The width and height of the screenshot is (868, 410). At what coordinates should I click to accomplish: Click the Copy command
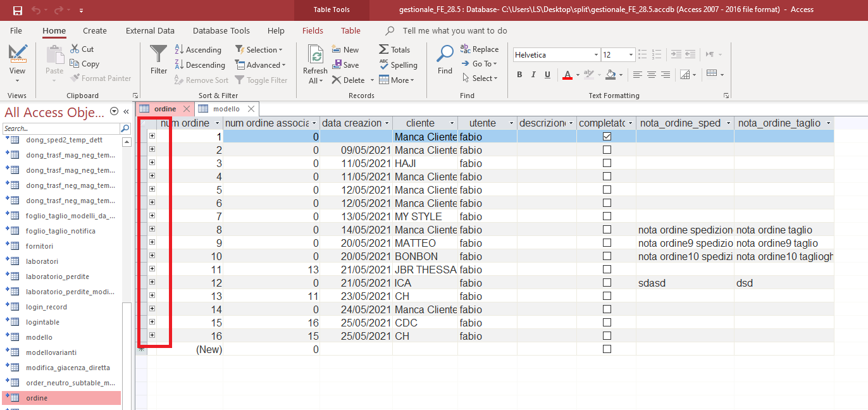pyautogui.click(x=84, y=64)
